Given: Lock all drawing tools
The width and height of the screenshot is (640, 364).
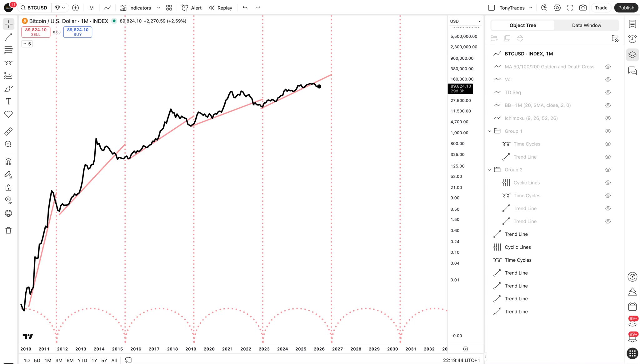Looking at the screenshot, I should (8, 188).
